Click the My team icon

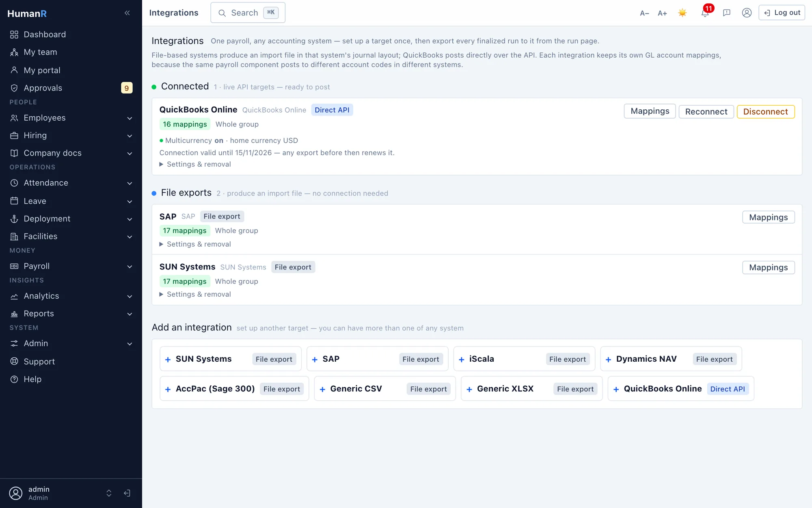click(x=14, y=52)
